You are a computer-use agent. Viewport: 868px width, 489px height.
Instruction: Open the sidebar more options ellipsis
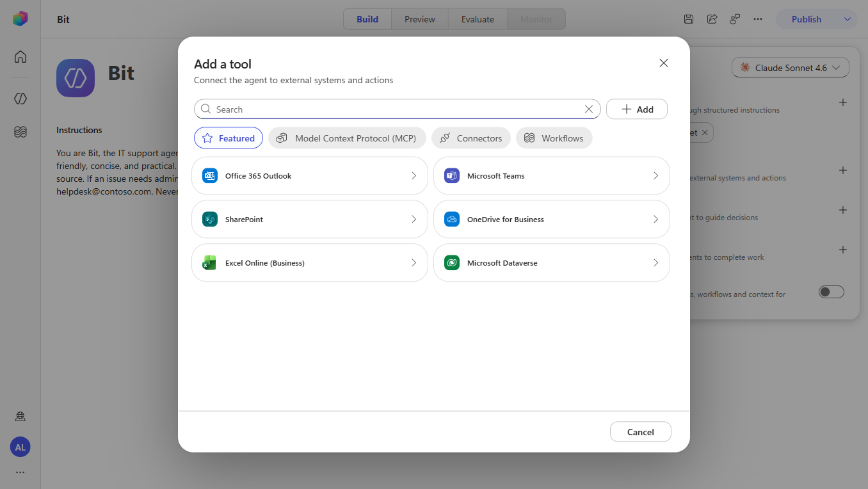[20, 472]
